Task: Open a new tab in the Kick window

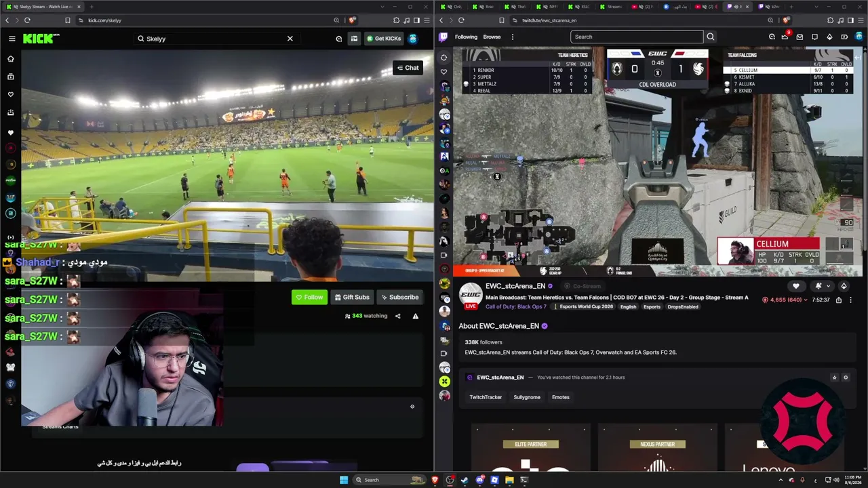Action: point(92,7)
